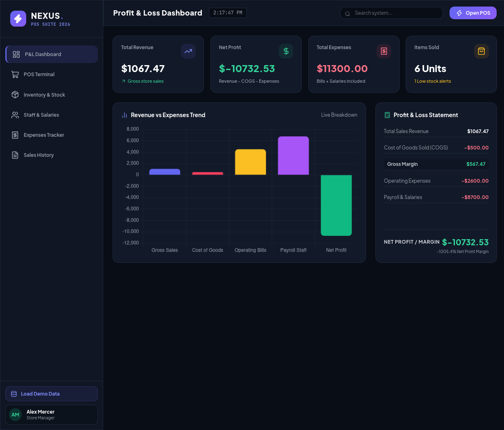Click the Operating Bills yellow bar

coord(251,162)
